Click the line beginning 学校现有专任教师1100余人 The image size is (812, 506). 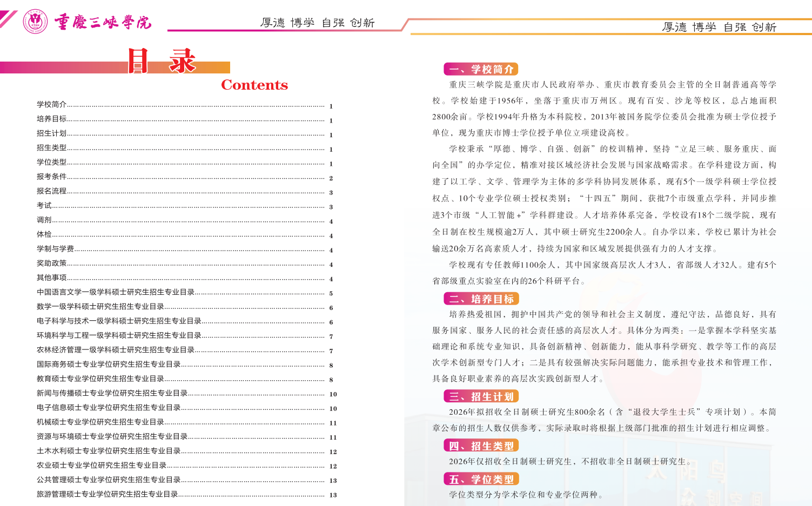(x=613, y=265)
